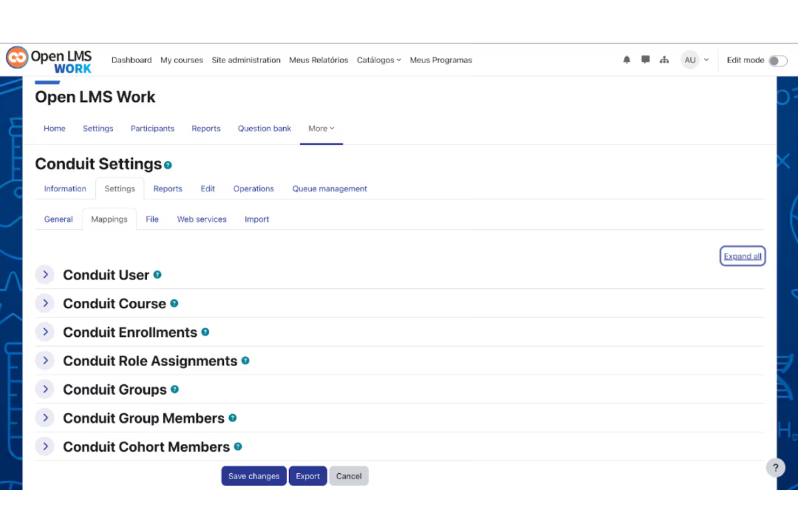Image resolution: width=798 pixels, height=532 pixels.
Task: Click the Save changes button
Action: pyautogui.click(x=253, y=476)
